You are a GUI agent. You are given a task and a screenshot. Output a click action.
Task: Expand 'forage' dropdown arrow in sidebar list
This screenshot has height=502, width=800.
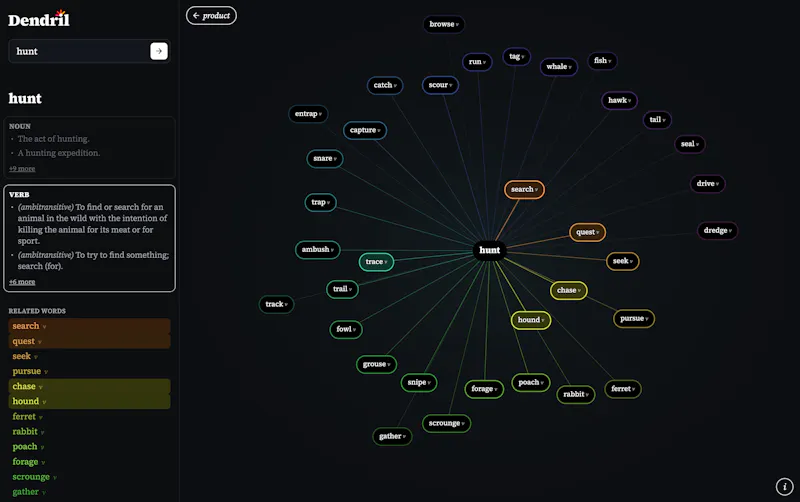(x=43, y=463)
